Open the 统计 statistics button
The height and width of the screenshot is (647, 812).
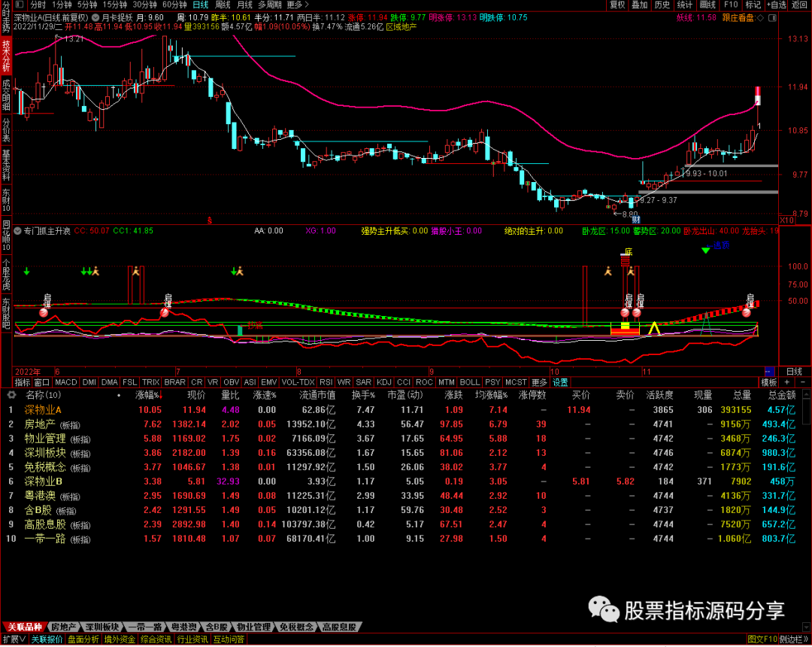point(685,5)
